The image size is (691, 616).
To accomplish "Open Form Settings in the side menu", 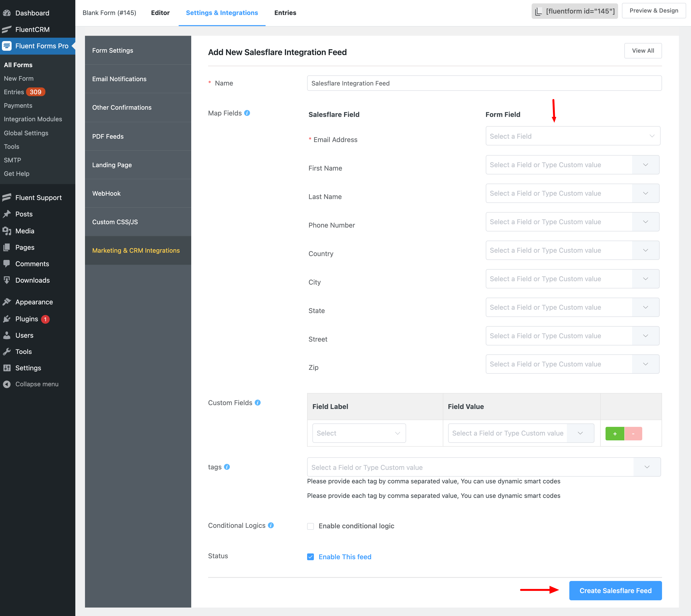I will pos(138,50).
